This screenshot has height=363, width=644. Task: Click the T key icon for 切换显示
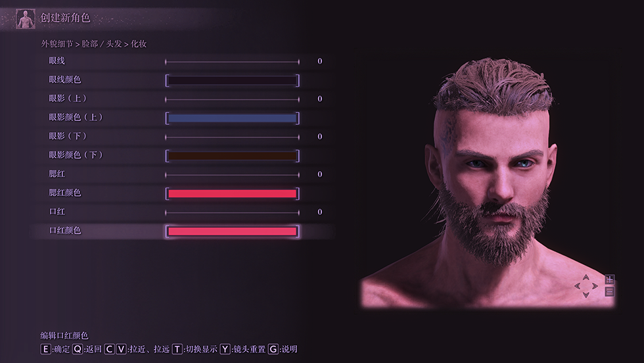(x=177, y=349)
